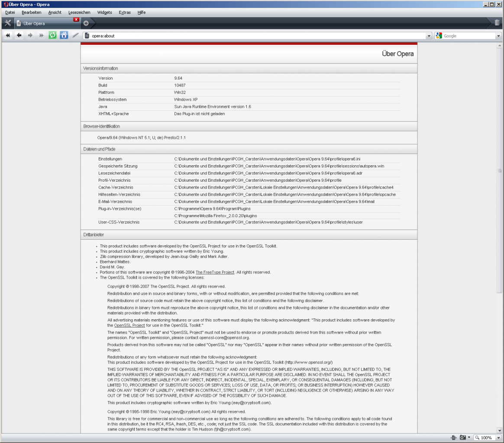Click the opera6.ini path for Einstellungen
The width and height of the screenshot is (504, 443).
267,159
